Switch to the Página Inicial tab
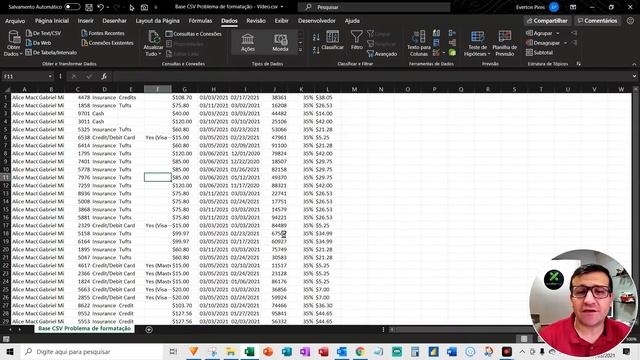 point(52,21)
